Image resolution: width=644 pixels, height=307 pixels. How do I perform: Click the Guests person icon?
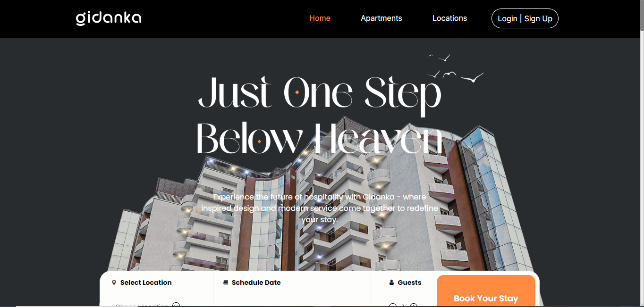click(x=391, y=282)
